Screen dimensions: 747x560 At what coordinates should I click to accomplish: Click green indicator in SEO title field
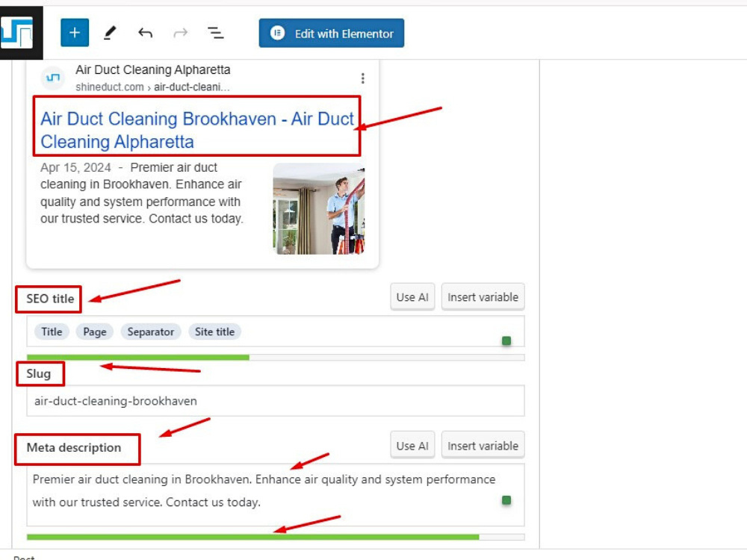click(506, 340)
